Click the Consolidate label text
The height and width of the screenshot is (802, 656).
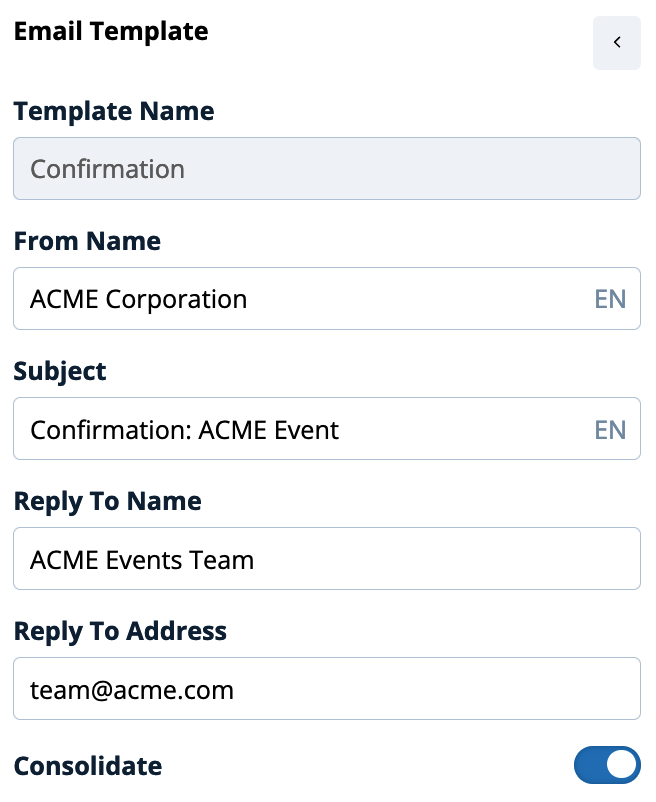pos(87,766)
